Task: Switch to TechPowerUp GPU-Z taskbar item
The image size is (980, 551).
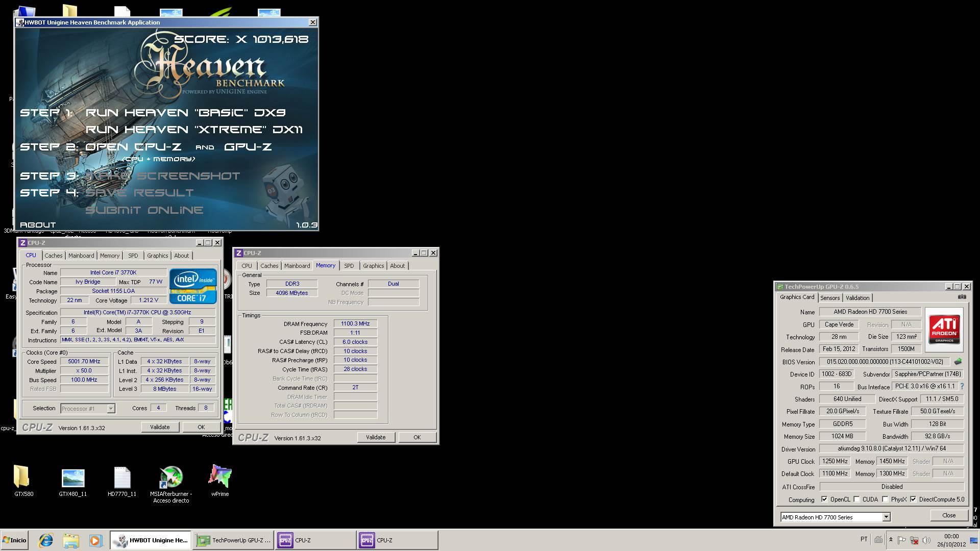Action: point(233,540)
